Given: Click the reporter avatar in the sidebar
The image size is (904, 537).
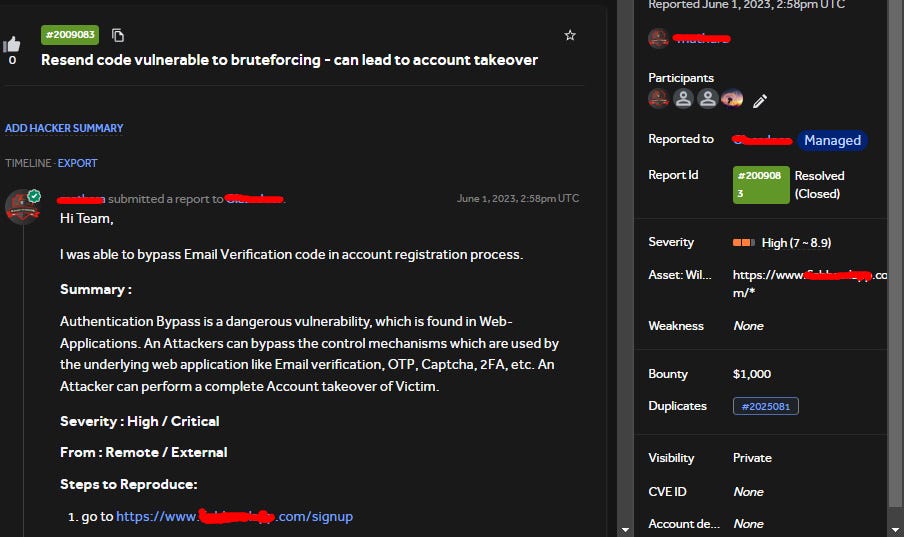Looking at the screenshot, I should [658, 39].
